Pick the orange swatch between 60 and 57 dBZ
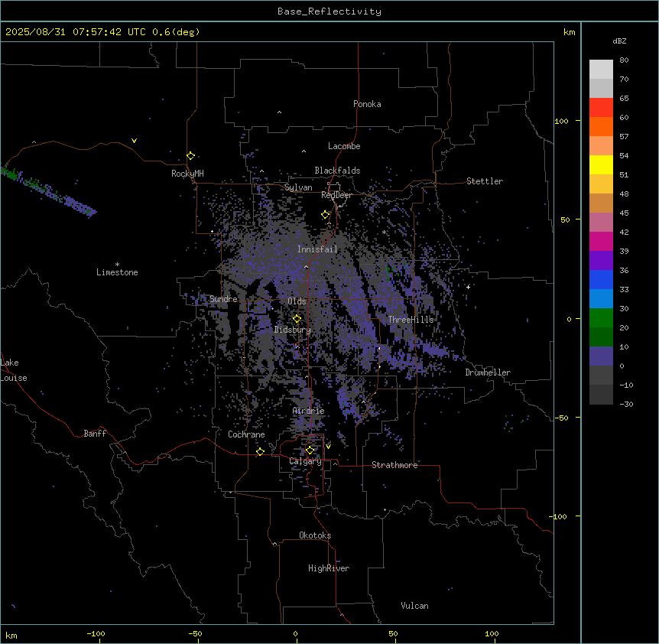The height and width of the screenshot is (644, 659). tap(601, 126)
